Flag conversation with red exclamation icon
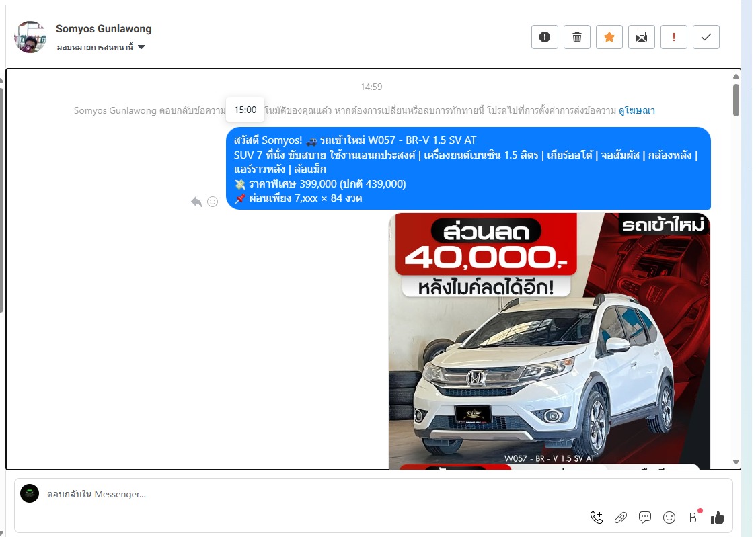756x537 pixels. (x=673, y=37)
